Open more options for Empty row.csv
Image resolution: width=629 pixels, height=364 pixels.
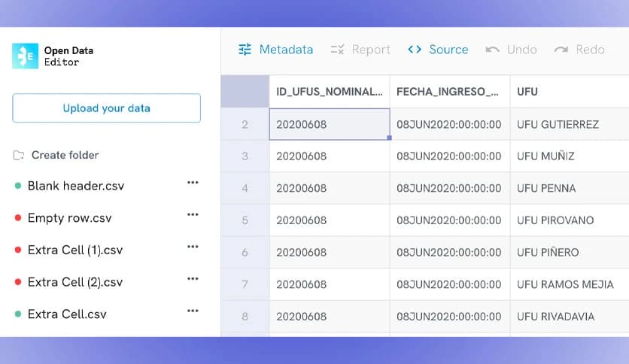[193, 215]
